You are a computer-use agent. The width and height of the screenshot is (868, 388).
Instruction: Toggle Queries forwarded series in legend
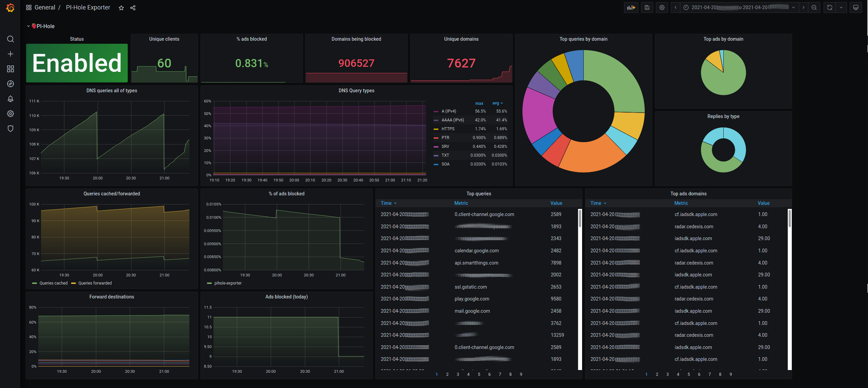(95, 283)
